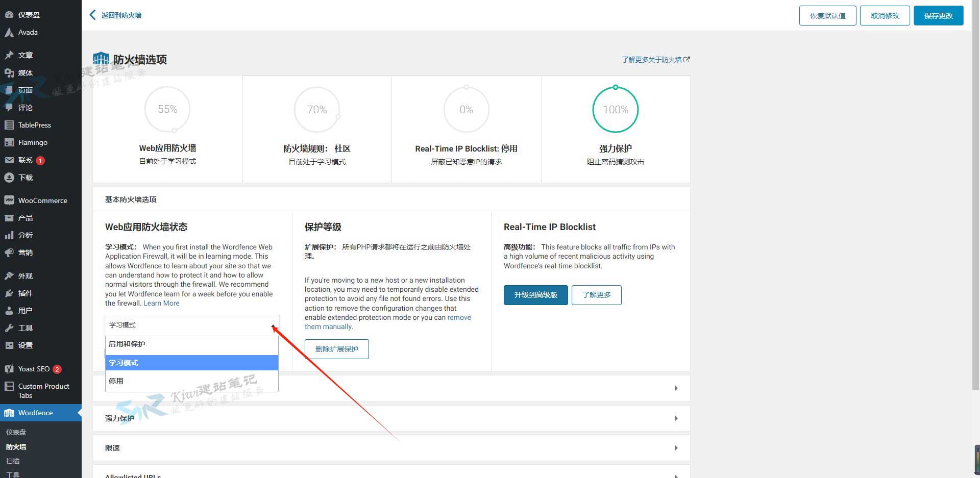Viewport: 980px width, 478px height.
Task: Click the WooCommerce icon in sidebar
Action: (x=9, y=200)
